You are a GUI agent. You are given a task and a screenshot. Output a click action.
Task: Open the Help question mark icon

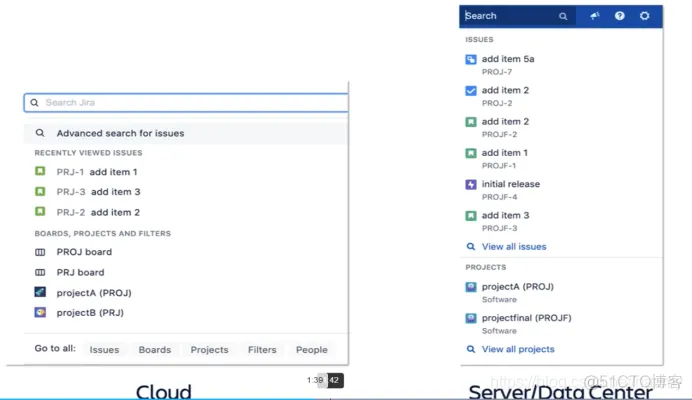pos(620,16)
